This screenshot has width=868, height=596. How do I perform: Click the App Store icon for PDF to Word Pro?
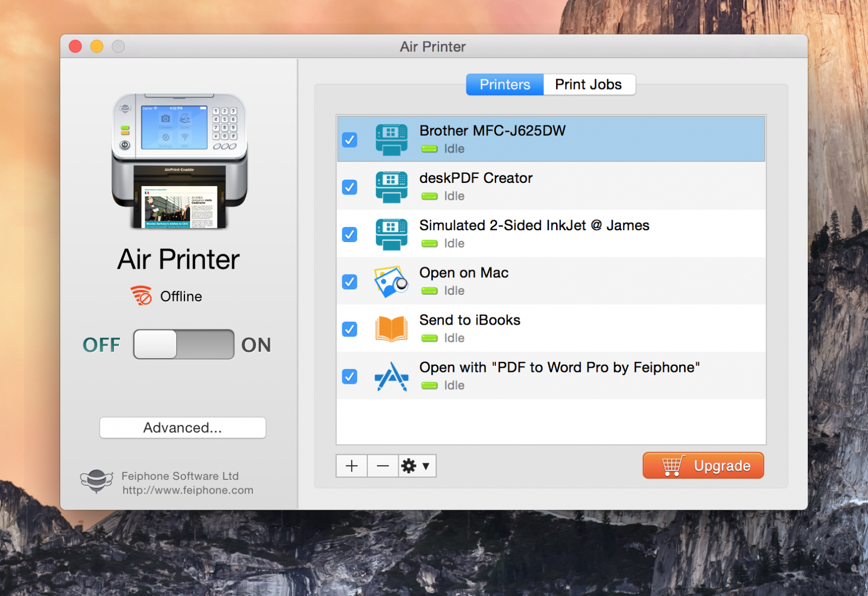[391, 376]
